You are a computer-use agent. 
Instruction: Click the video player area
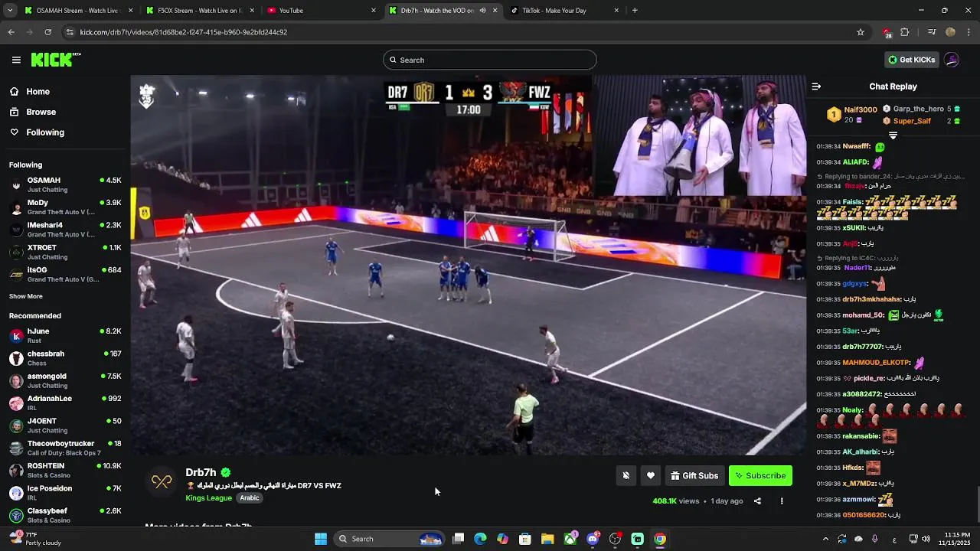coord(468,265)
